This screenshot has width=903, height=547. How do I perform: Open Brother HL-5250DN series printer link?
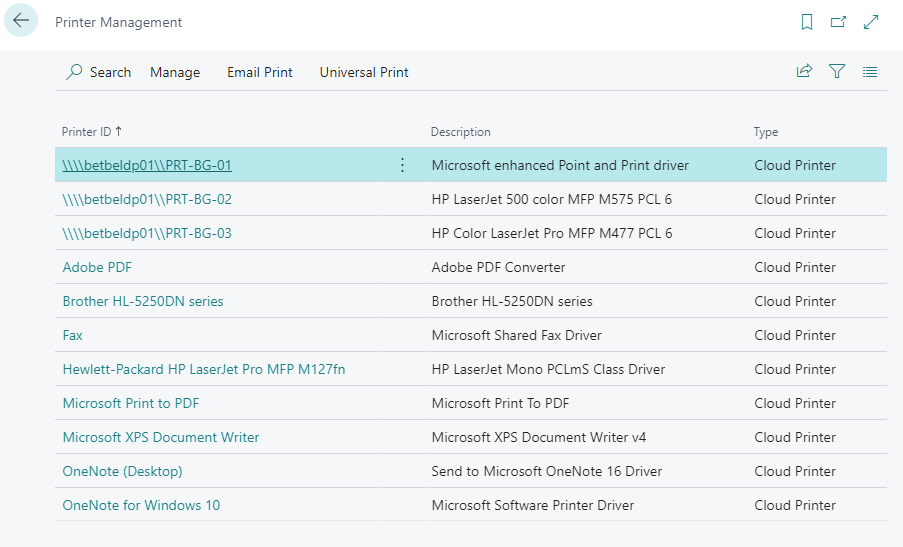pyautogui.click(x=143, y=301)
